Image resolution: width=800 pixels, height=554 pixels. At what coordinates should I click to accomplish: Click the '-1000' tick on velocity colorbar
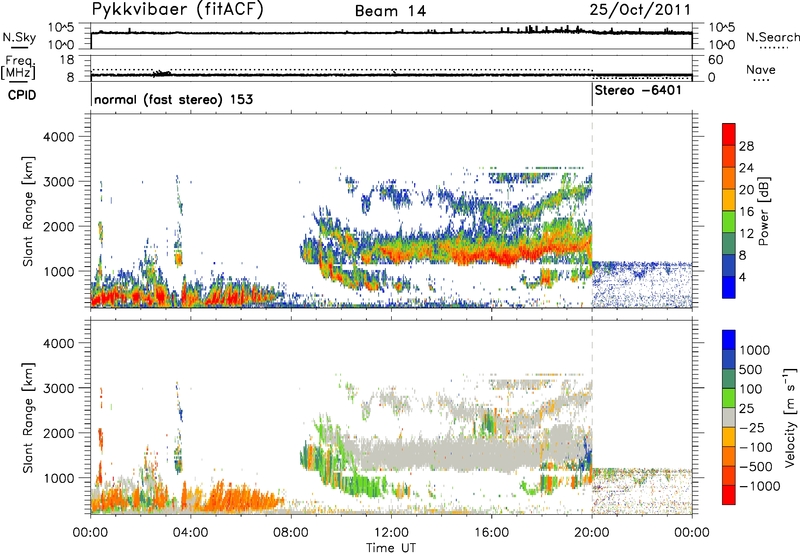tap(760, 486)
